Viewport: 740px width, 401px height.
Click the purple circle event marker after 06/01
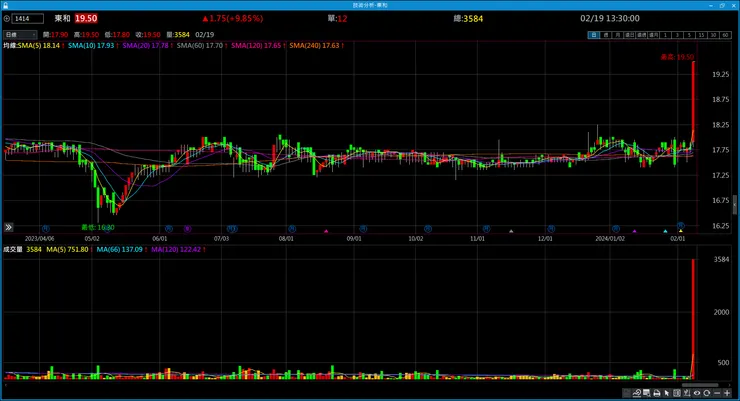(187, 229)
